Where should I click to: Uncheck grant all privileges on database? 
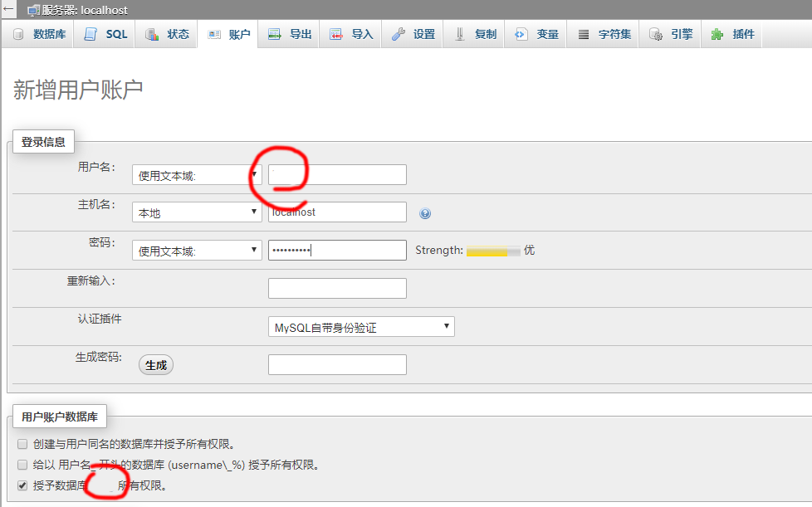(x=23, y=485)
